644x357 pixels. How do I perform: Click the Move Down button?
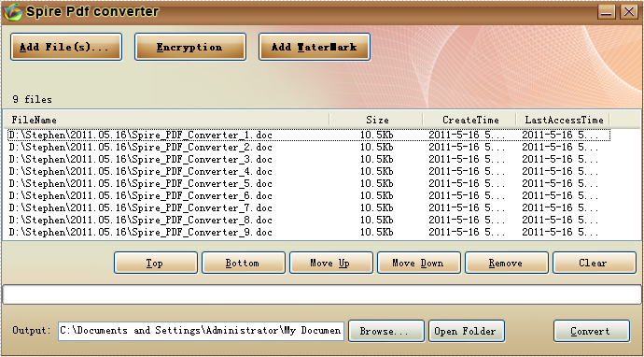click(x=419, y=263)
